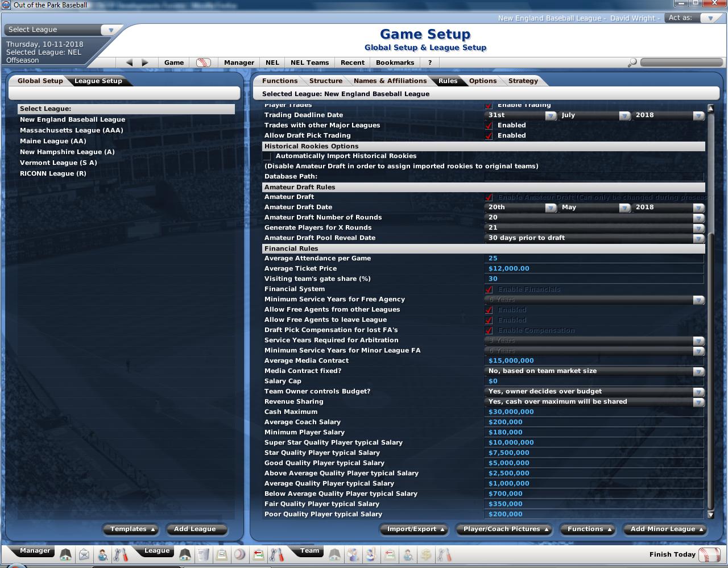
Task: Click the baseball icon beside the Game menu
Action: click(x=204, y=63)
